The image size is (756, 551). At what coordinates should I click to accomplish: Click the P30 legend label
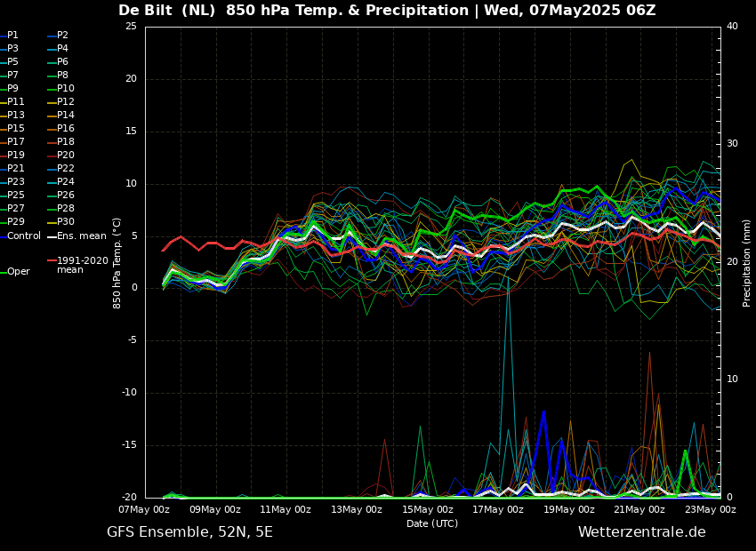66,222
